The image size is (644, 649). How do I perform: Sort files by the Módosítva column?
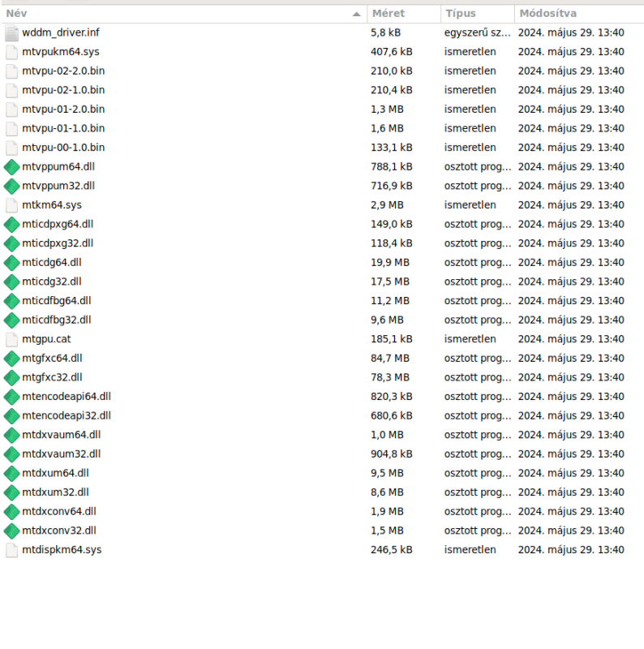579,14
